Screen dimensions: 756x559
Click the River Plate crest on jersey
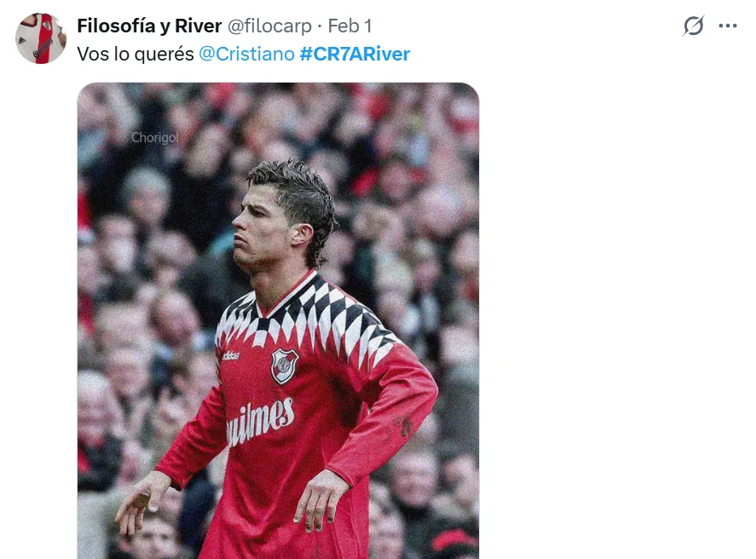click(285, 366)
